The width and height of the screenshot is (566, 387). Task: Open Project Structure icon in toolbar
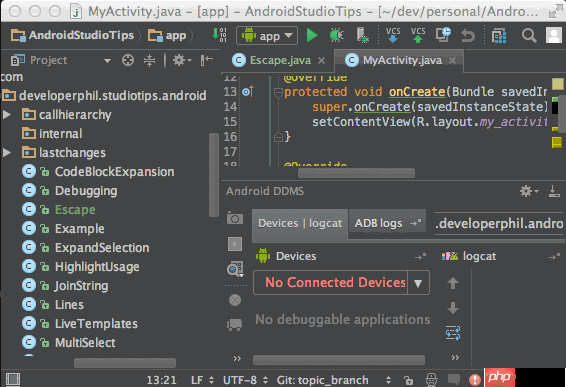pyautogui.click(x=499, y=36)
